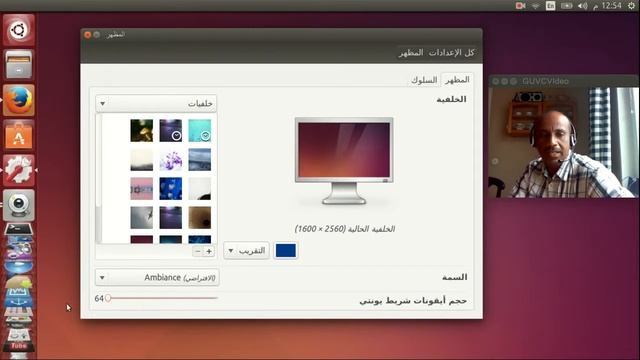This screenshot has height=360, width=640.
Task: Pick the blue background color swatch
Action: point(286,251)
